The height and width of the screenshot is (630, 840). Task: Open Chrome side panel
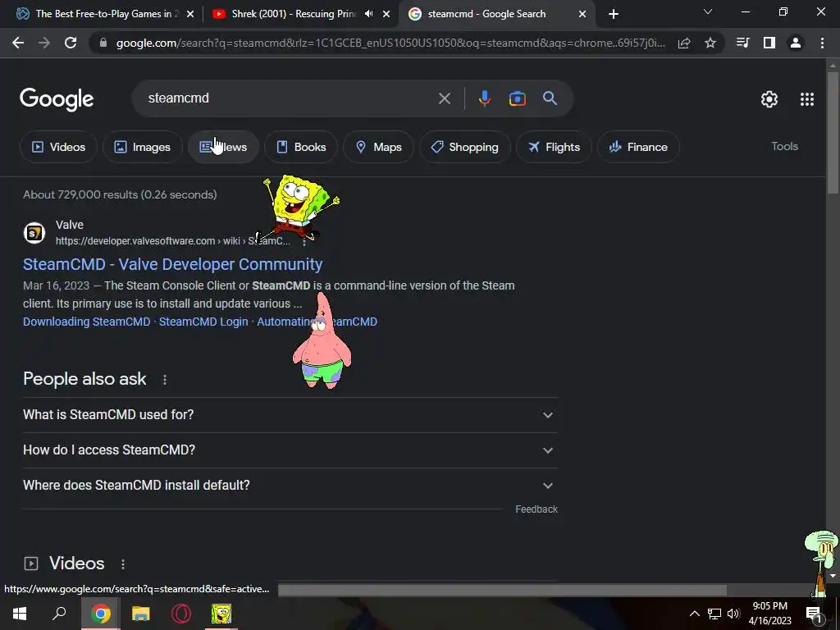[769, 43]
